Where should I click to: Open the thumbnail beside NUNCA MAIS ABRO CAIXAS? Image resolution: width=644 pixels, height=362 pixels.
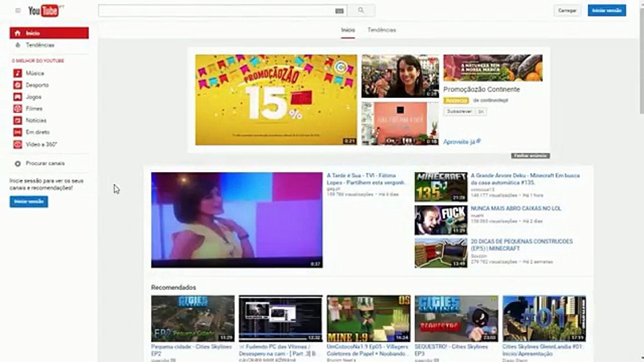click(441, 220)
